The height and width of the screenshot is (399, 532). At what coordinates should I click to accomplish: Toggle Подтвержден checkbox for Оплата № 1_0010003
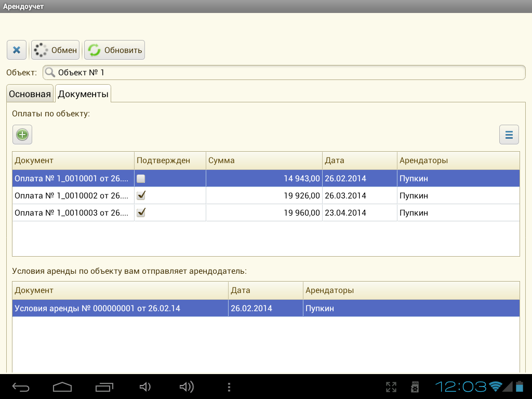[x=141, y=212]
